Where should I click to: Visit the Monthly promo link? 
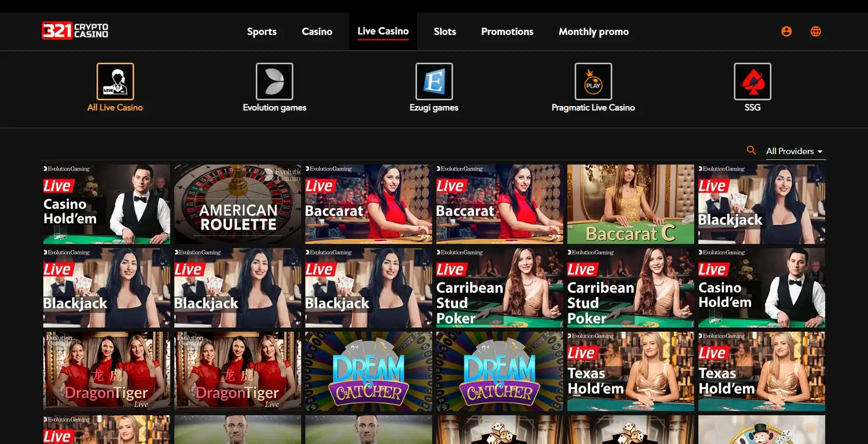[593, 32]
